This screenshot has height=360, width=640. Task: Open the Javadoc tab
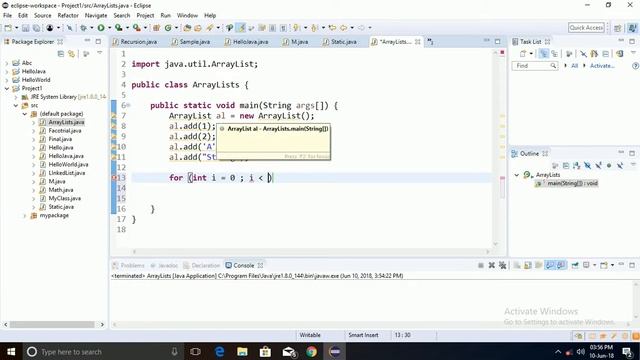(164, 265)
